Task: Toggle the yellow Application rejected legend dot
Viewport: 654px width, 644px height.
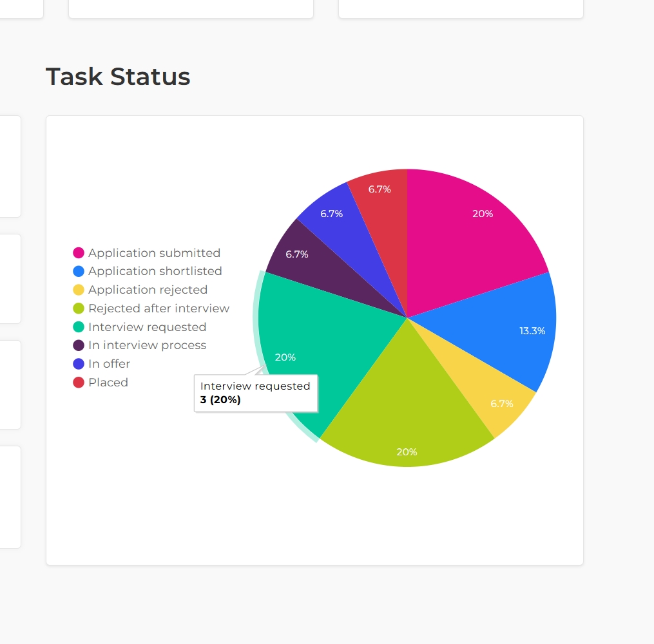Action: coord(79,290)
